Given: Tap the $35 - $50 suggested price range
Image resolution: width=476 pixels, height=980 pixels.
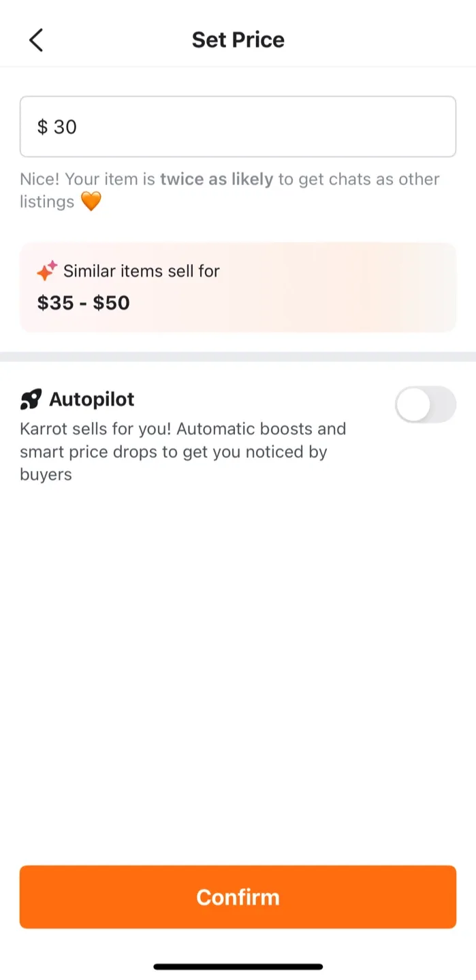Looking at the screenshot, I should point(83,303).
